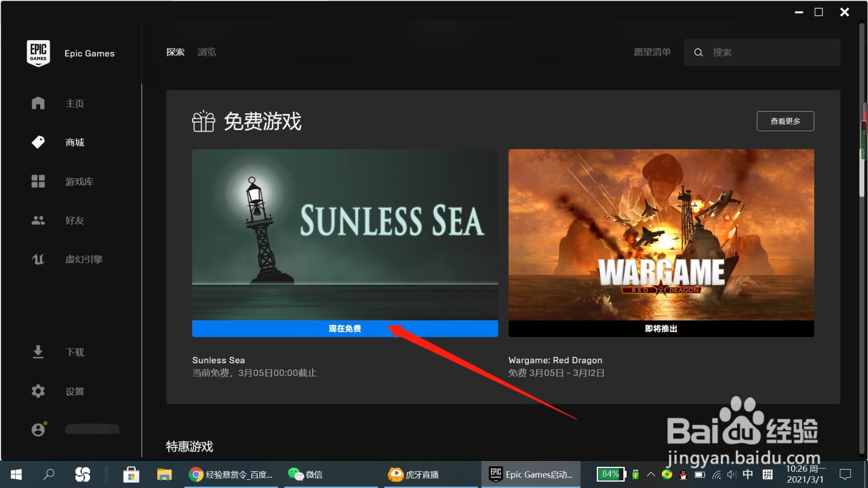Open the Wargame Red Dragon thumbnail
The image size is (868, 488).
(x=661, y=235)
